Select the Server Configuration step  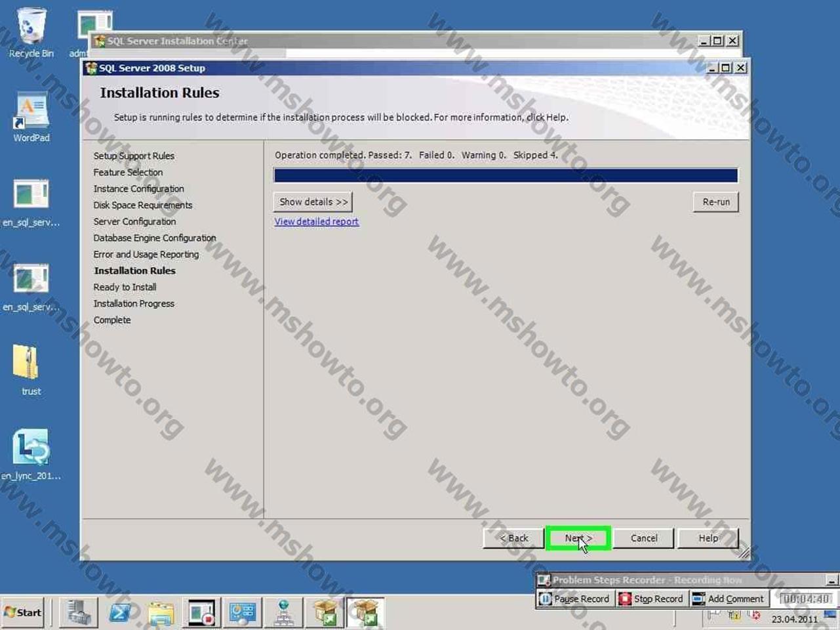tap(134, 221)
